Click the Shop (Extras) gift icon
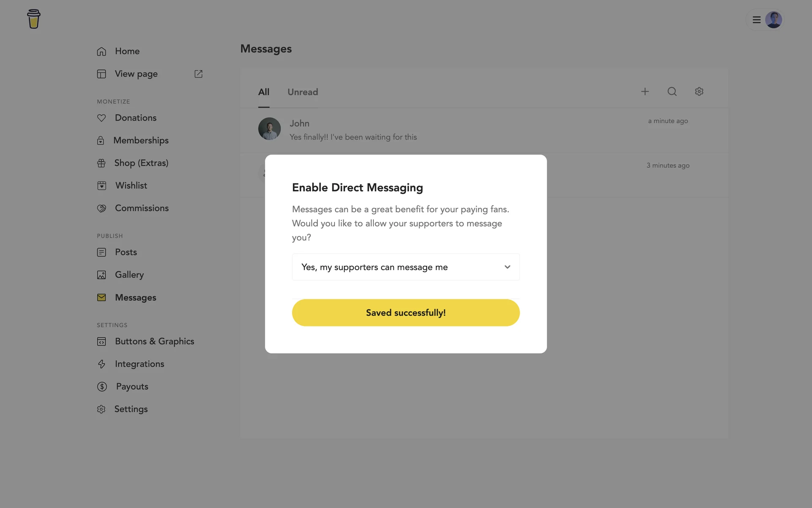This screenshot has height=508, width=812. [x=101, y=163]
